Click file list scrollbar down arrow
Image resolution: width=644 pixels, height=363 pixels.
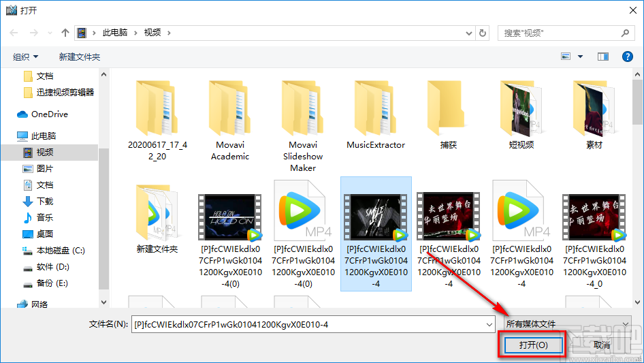(637, 302)
